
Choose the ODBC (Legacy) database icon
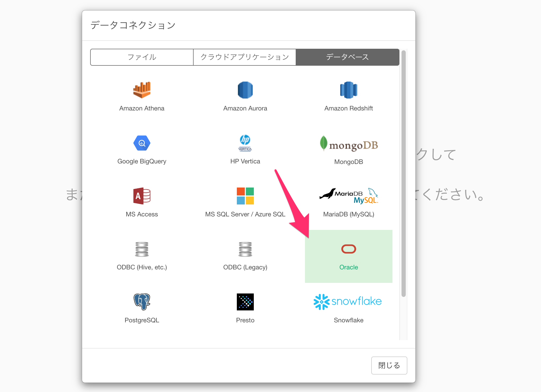[245, 249]
